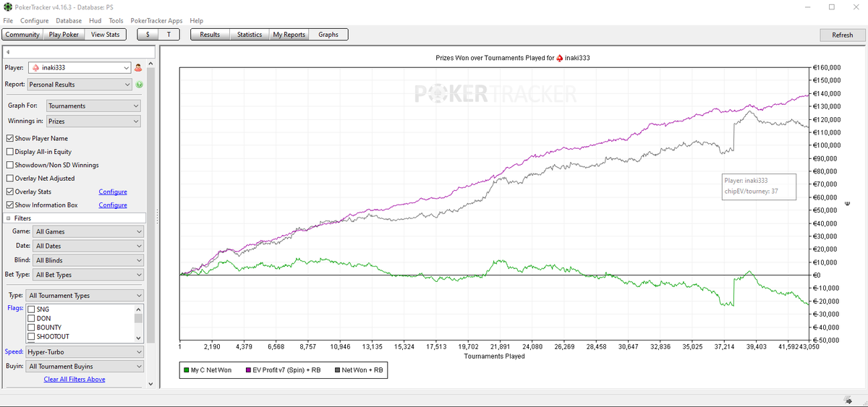Check Overlay Net Adjusted

click(x=9, y=178)
